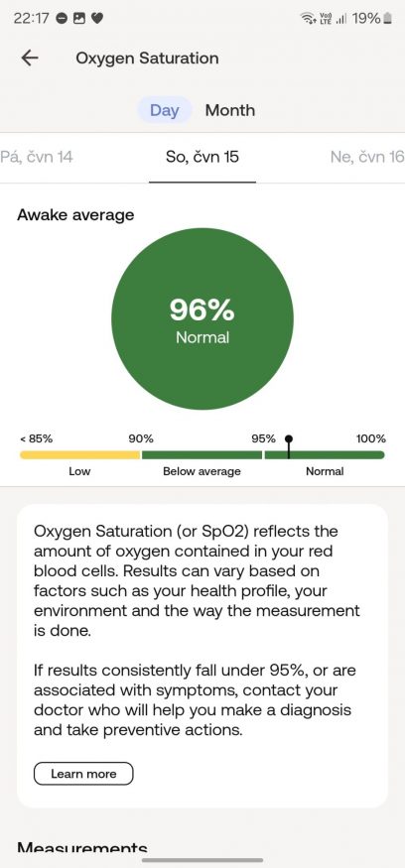Tap the back arrow icon
Viewport: 405px width, 868px height.
click(x=30, y=58)
